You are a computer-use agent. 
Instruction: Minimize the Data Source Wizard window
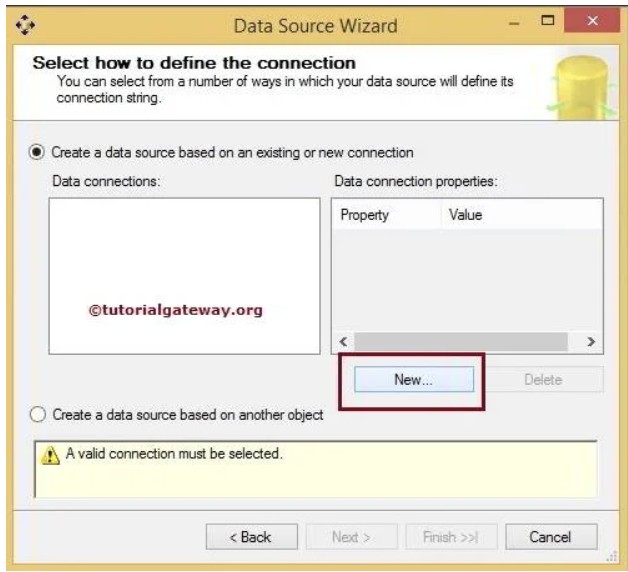[514, 23]
